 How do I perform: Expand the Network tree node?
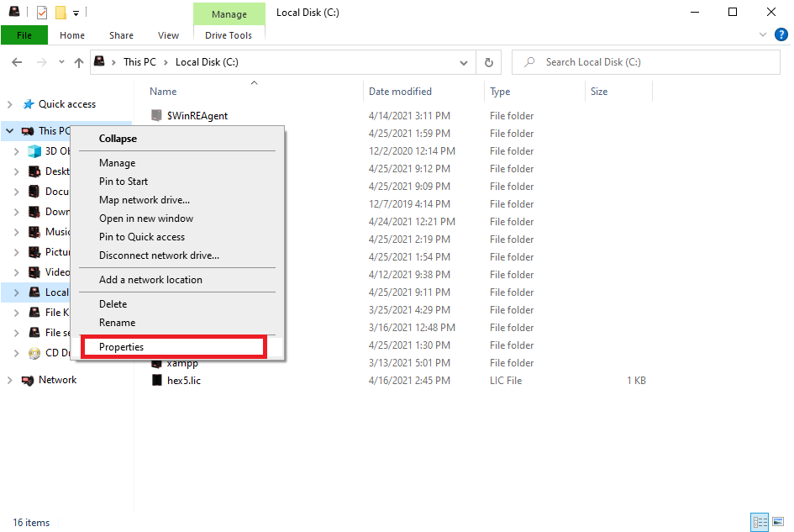point(9,380)
